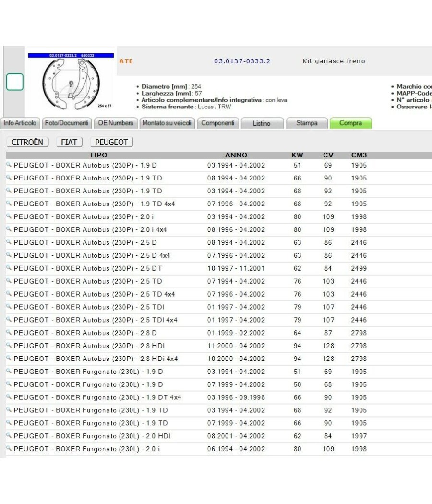
Task: Open the Listino tab
Action: coord(262,123)
